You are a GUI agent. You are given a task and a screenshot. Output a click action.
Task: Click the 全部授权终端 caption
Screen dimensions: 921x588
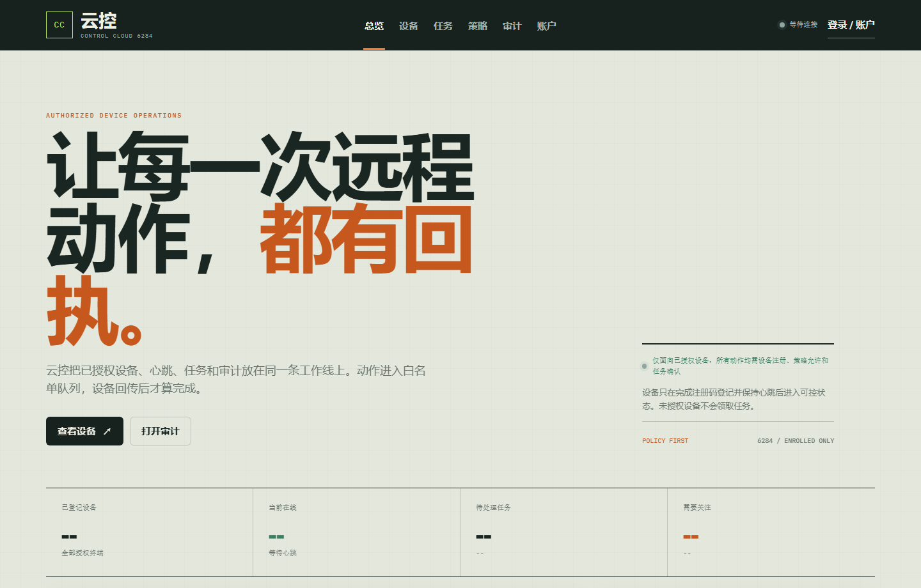click(x=83, y=553)
